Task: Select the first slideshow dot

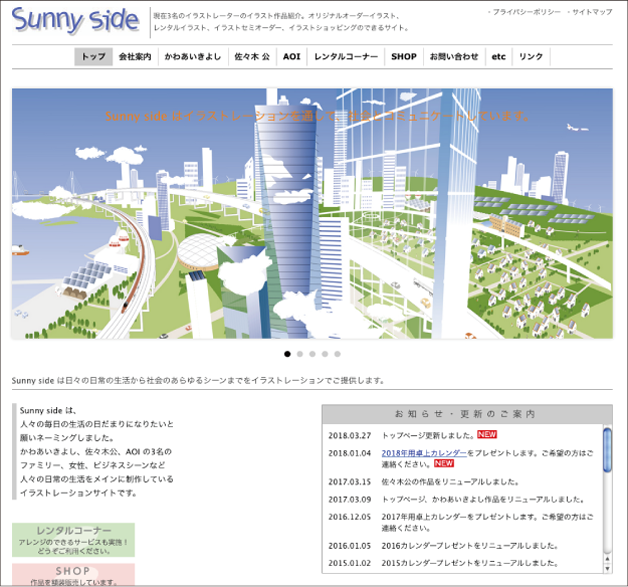Action: coord(287,354)
